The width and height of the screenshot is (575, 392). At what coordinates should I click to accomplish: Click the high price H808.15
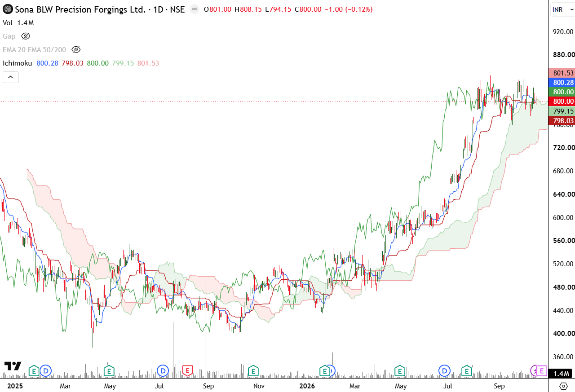248,9
